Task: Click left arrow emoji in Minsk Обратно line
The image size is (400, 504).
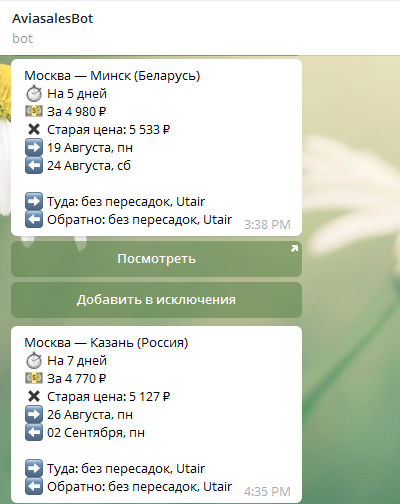Action: [x=34, y=219]
